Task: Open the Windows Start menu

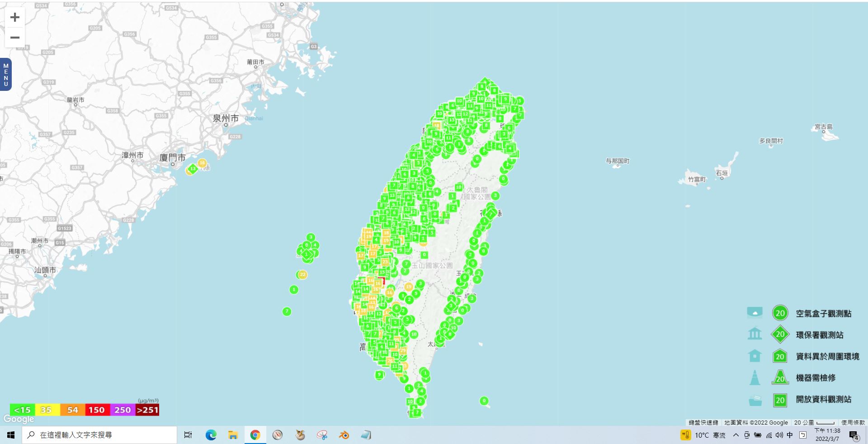Action: click(x=11, y=435)
